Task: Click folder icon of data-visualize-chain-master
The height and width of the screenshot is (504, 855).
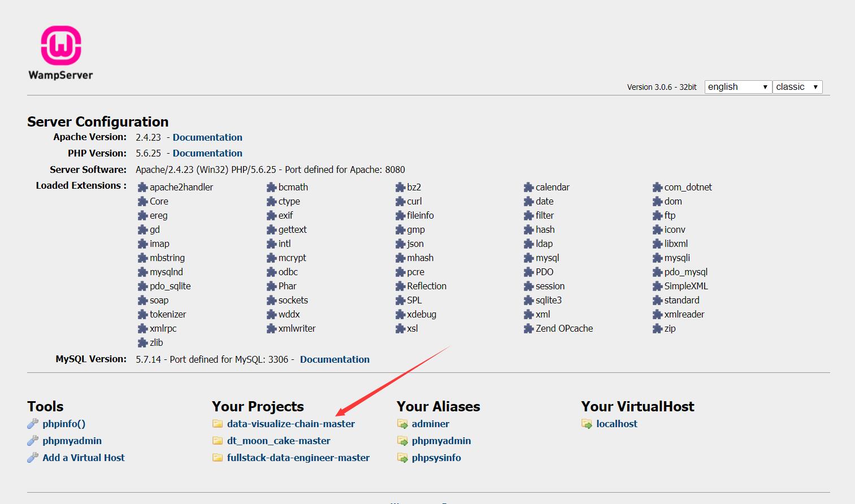Action: 218,424
